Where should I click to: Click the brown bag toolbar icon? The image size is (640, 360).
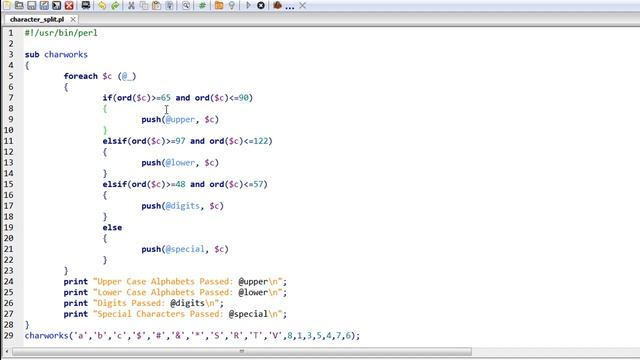tap(278, 5)
